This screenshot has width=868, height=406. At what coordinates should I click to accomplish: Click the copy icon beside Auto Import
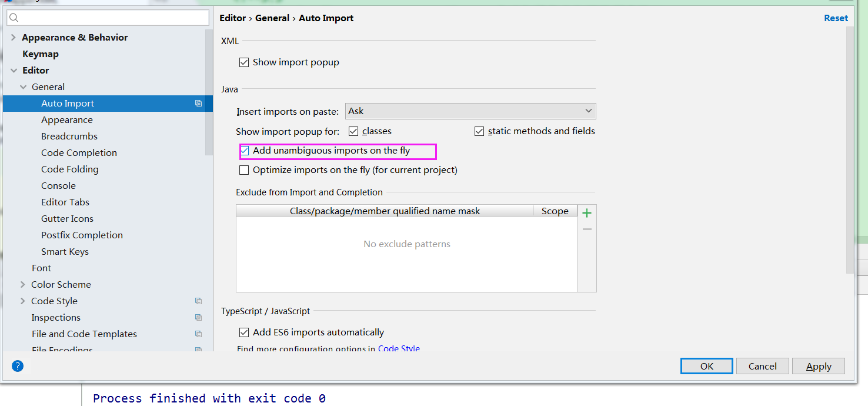[x=199, y=104]
